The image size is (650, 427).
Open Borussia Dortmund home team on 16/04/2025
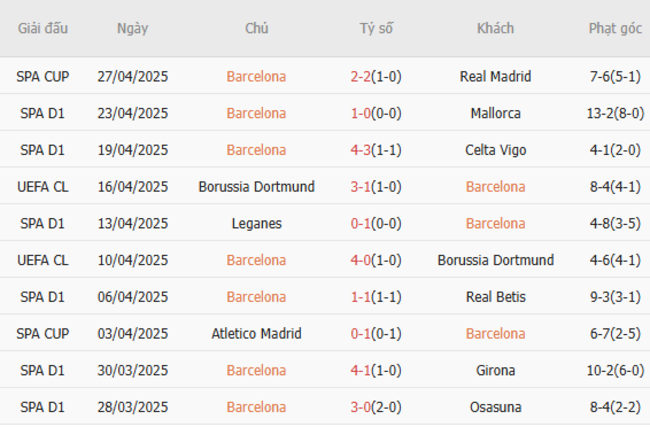tap(256, 187)
